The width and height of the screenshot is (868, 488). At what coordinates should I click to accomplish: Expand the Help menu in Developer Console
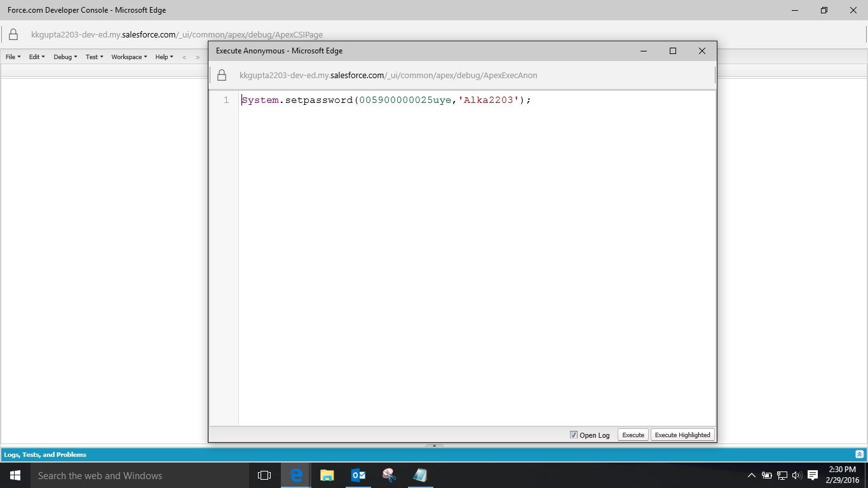point(164,57)
